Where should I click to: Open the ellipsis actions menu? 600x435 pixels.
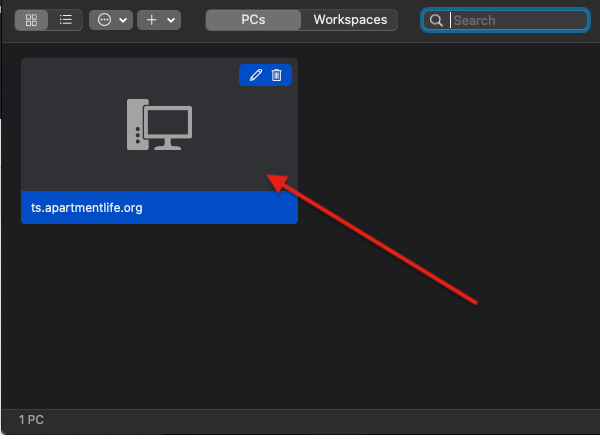(x=111, y=20)
